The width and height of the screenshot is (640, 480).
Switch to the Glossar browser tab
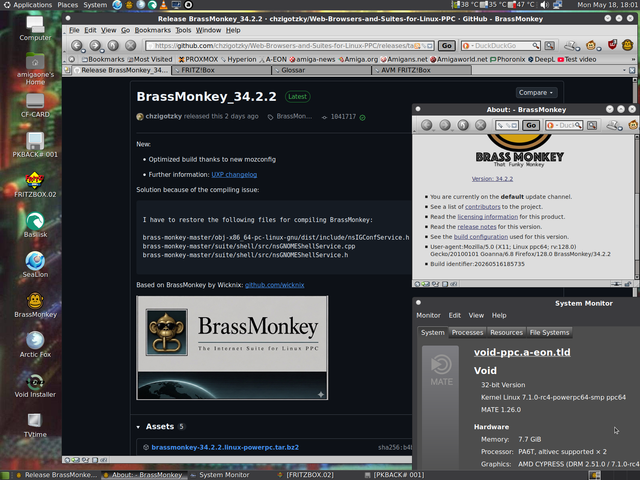tap(322, 70)
